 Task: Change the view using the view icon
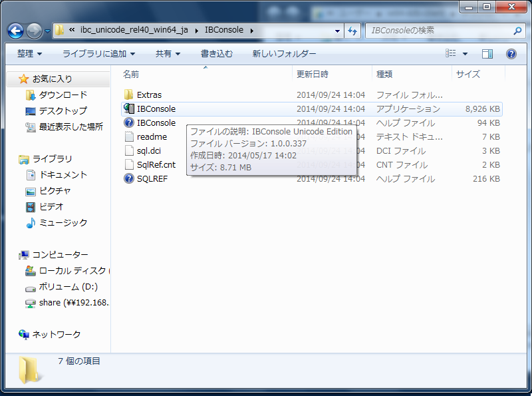tap(451, 53)
